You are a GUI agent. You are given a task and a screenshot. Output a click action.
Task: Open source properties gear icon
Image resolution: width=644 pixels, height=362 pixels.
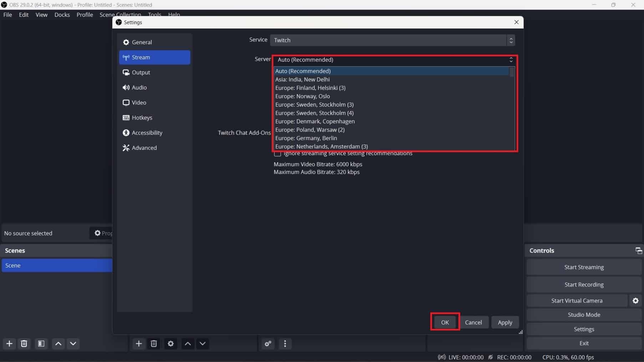pos(171,344)
